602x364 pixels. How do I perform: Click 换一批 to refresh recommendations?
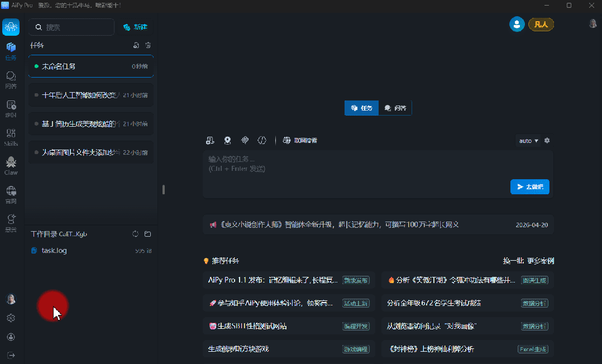514,261
